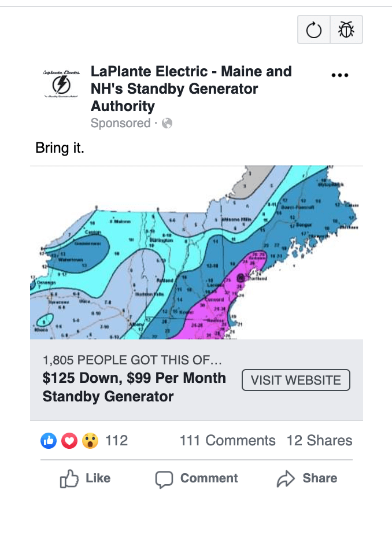This screenshot has height=546, width=392.
Task: Click the VISIT WEBSITE button
Action: [296, 380]
